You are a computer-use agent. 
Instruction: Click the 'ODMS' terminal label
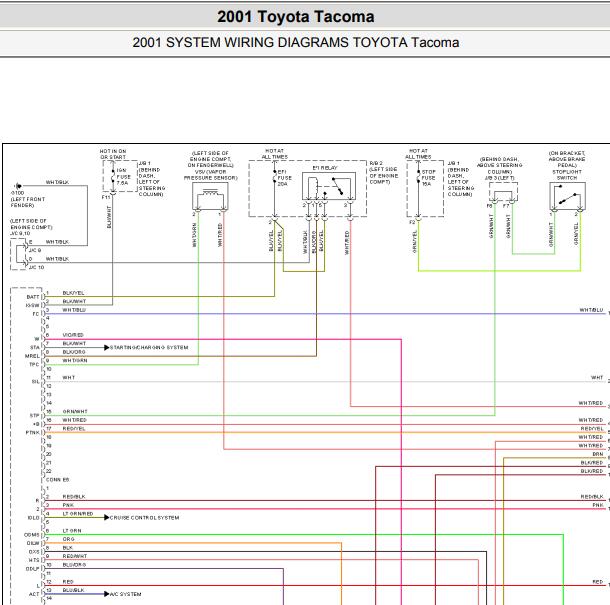click(32, 535)
